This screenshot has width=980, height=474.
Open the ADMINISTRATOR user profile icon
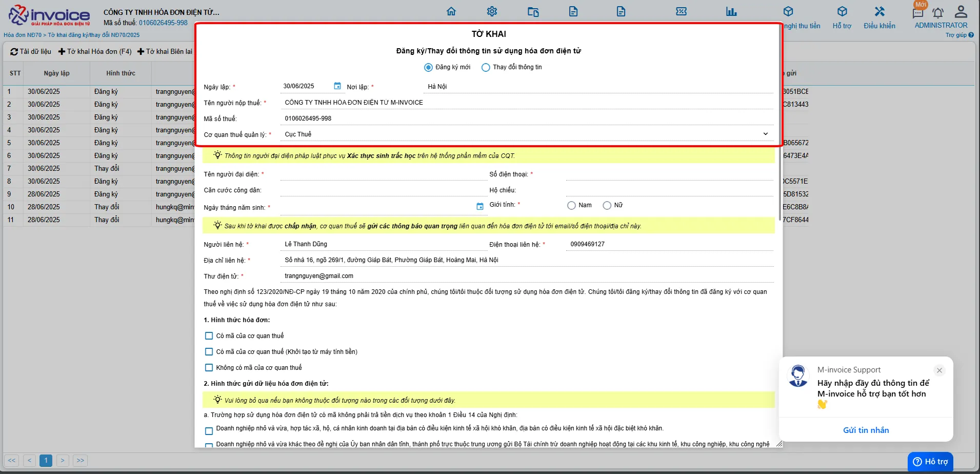(x=961, y=11)
